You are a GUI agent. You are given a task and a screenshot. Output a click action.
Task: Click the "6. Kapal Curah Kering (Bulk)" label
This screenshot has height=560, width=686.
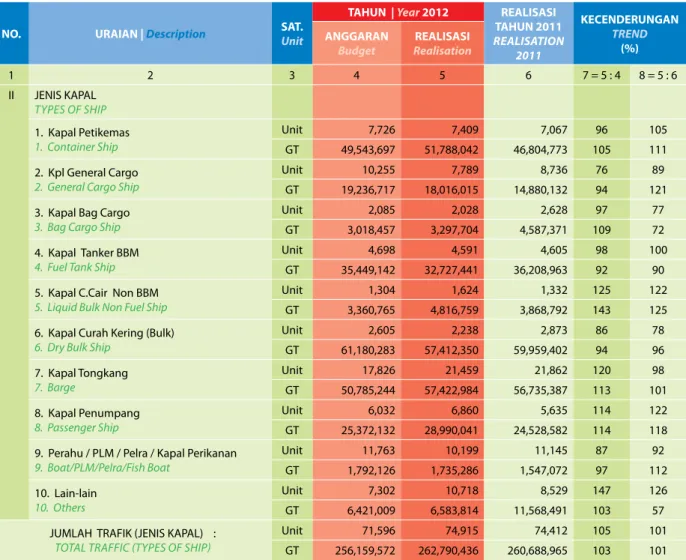[104, 333]
